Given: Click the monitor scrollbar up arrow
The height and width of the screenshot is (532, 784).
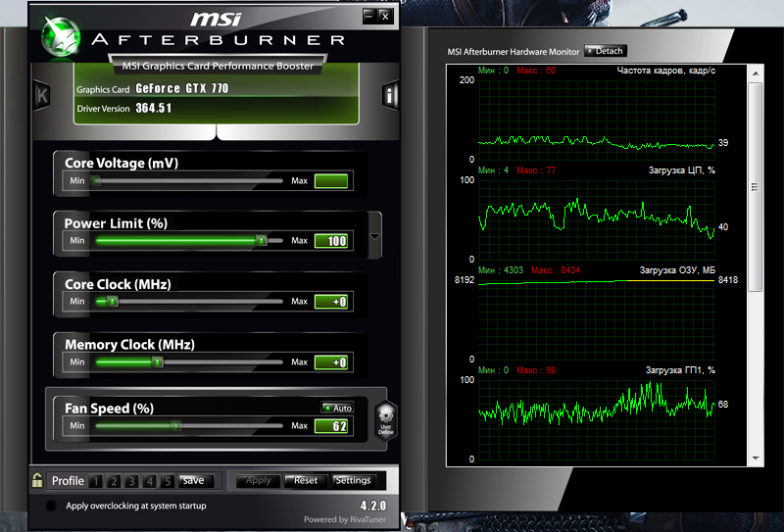Looking at the screenshot, I should tap(756, 73).
